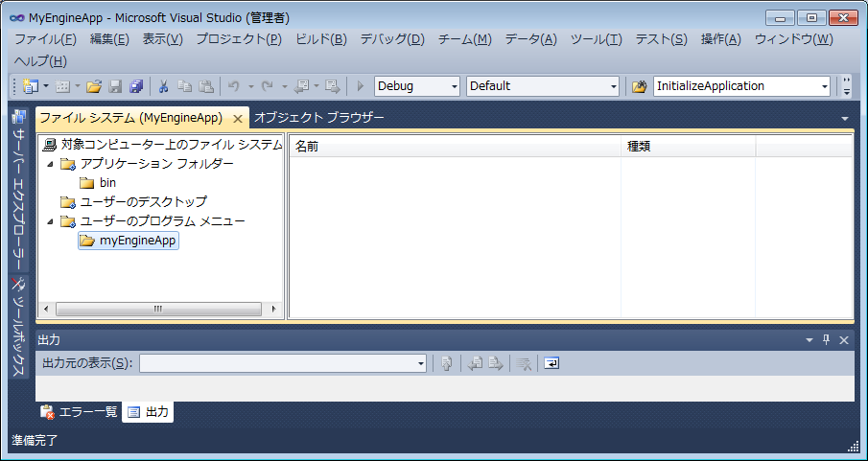Open the データ(A) menu

531,39
